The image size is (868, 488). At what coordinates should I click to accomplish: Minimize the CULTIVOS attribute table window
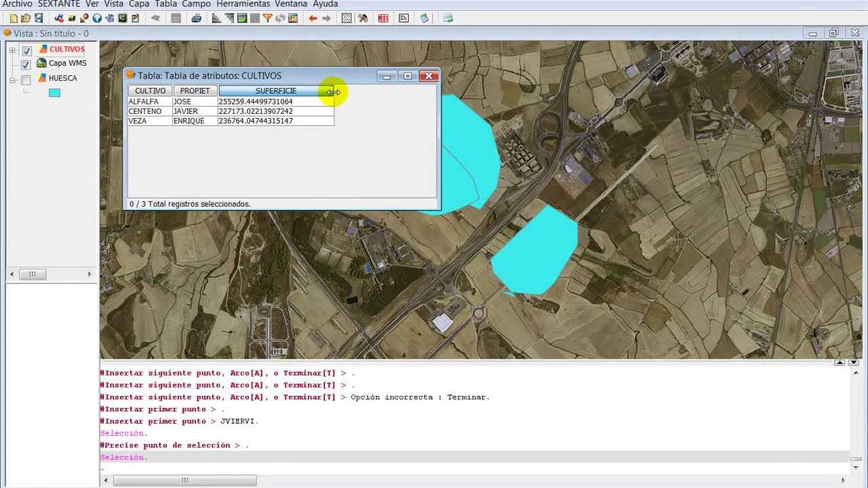[387, 76]
